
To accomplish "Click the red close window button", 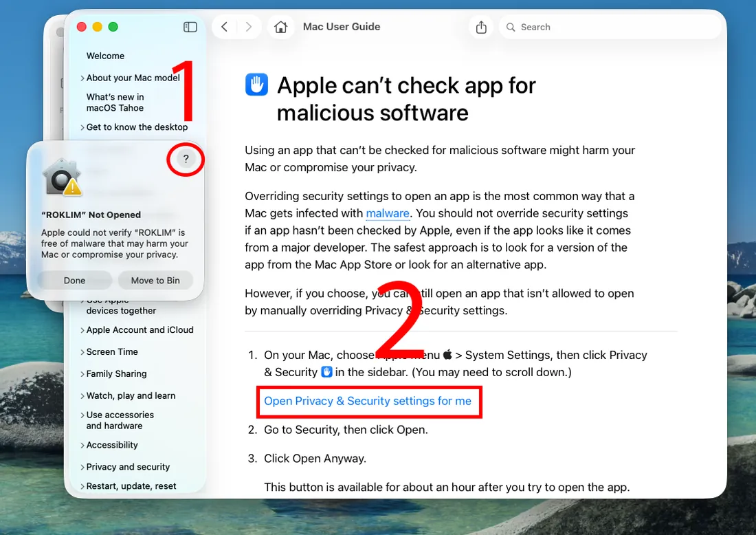I will tap(82, 27).
